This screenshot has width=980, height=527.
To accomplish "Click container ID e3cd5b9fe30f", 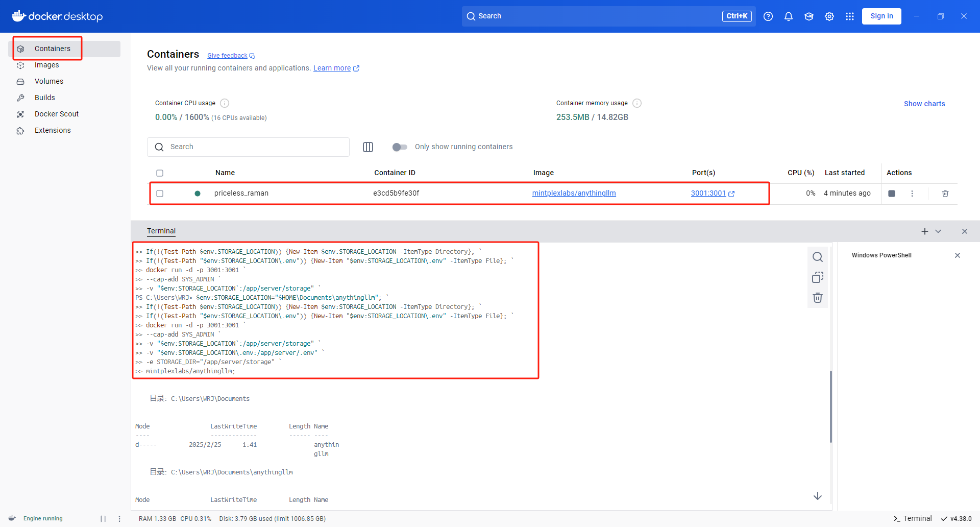I will 396,193.
